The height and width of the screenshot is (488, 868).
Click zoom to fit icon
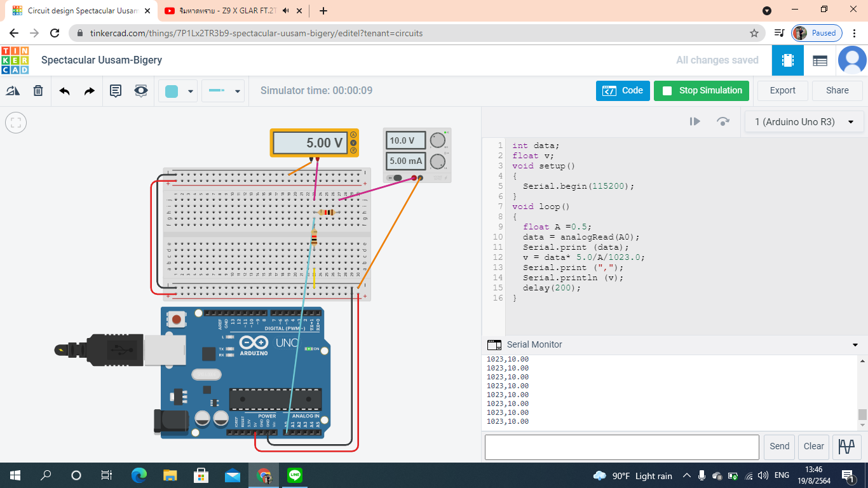pyautogui.click(x=16, y=123)
